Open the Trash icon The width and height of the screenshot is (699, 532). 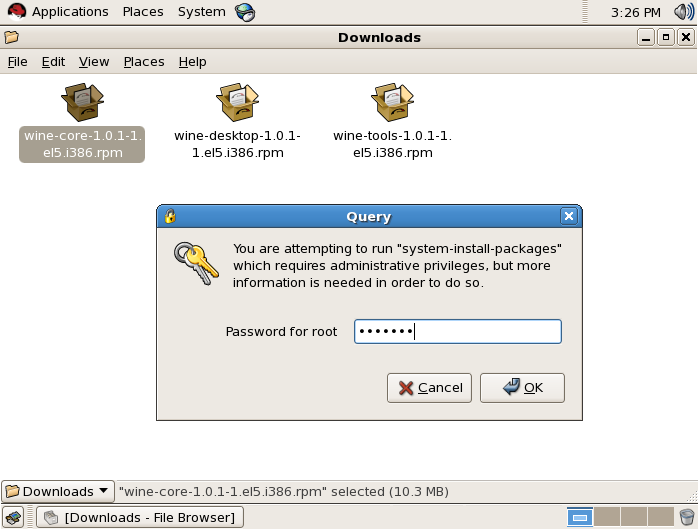click(687, 517)
